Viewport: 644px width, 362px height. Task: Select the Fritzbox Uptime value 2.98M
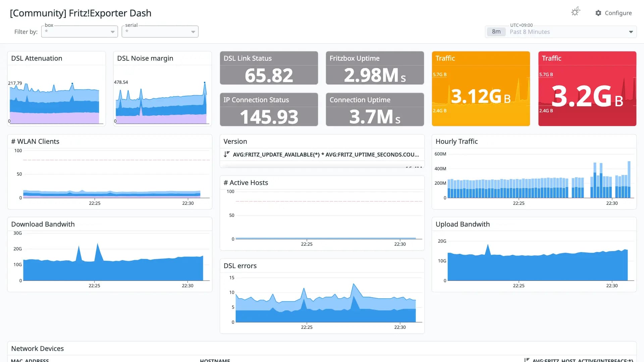tap(375, 75)
